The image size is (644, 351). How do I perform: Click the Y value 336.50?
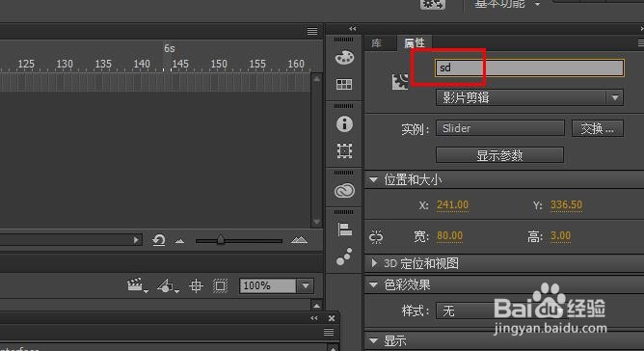(x=566, y=204)
